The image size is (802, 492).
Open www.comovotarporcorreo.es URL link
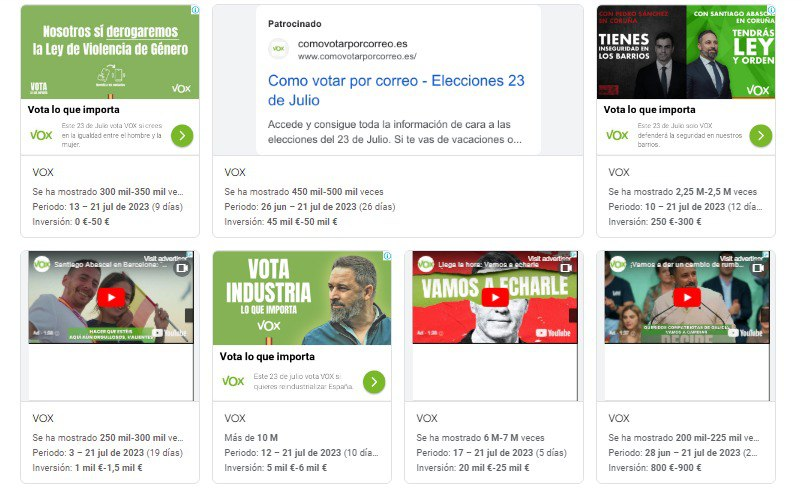[x=357, y=56]
